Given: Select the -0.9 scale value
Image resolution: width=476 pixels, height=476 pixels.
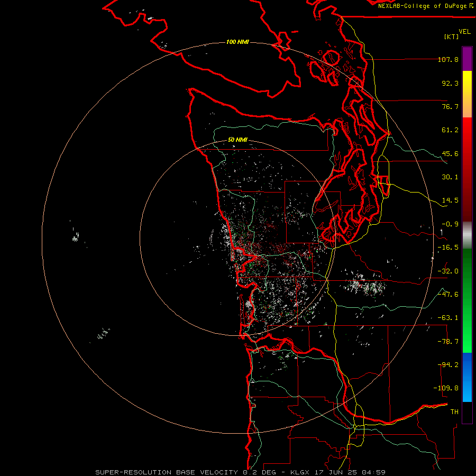Looking at the screenshot, I should (x=450, y=224).
